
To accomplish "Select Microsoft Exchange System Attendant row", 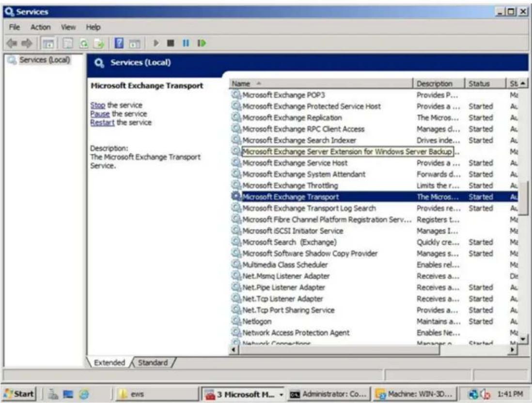I will pos(374,174).
